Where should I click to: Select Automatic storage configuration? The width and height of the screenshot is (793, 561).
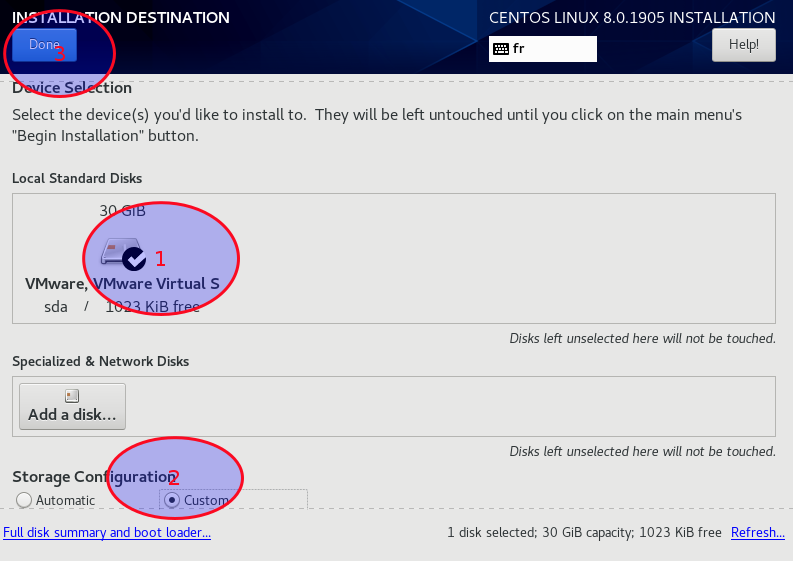24,500
